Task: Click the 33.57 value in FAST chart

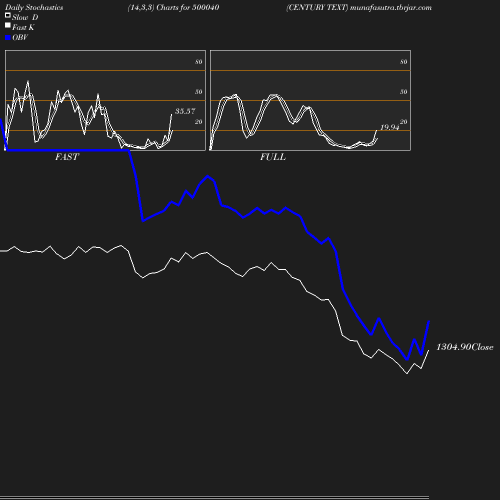Action: pyautogui.click(x=185, y=111)
